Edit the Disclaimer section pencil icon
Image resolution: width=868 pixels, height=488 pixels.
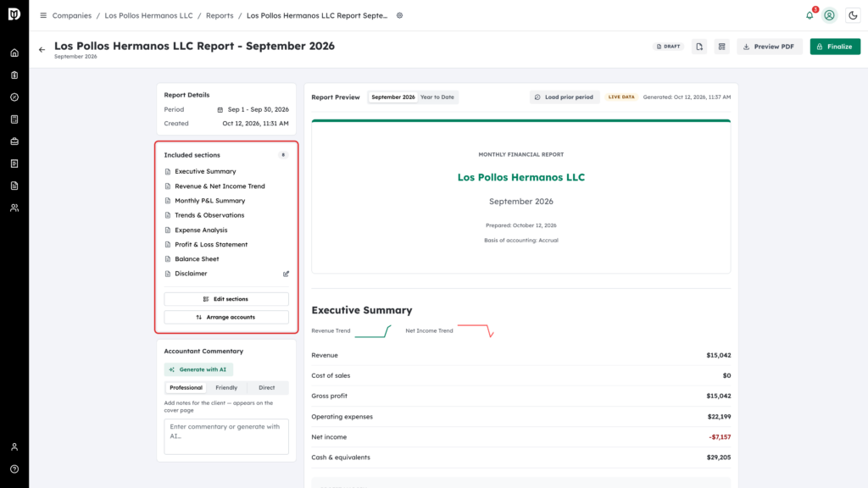pos(287,274)
